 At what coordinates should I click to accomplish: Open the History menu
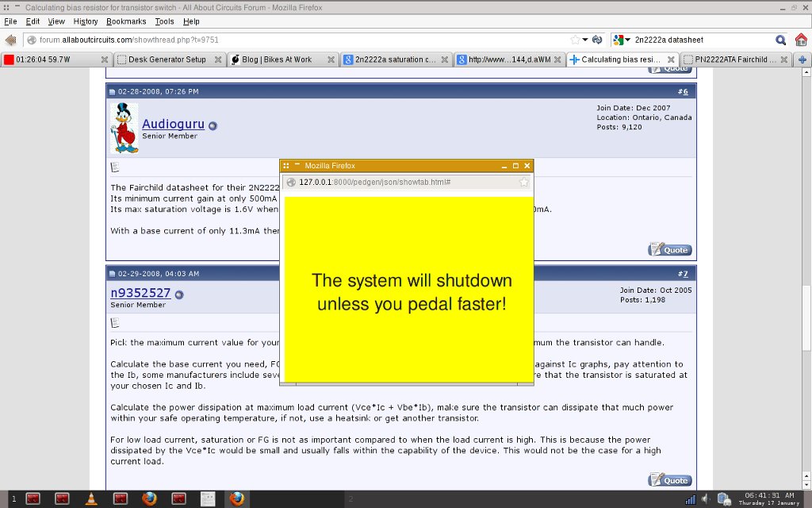click(x=86, y=21)
